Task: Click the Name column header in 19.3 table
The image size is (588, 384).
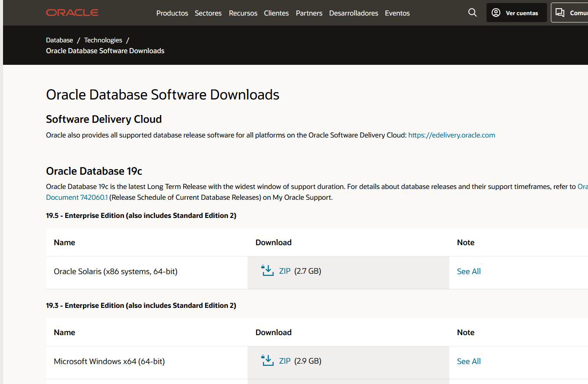Action: tap(64, 332)
